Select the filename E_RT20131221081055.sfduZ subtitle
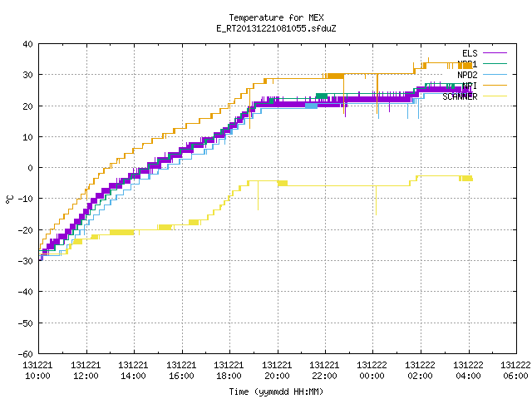This screenshot has height=399, width=532. [276, 28]
